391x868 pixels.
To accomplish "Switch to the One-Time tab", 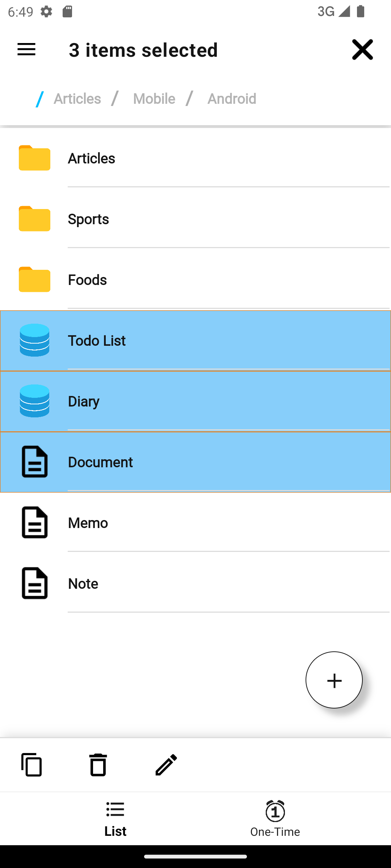I will point(275,819).
